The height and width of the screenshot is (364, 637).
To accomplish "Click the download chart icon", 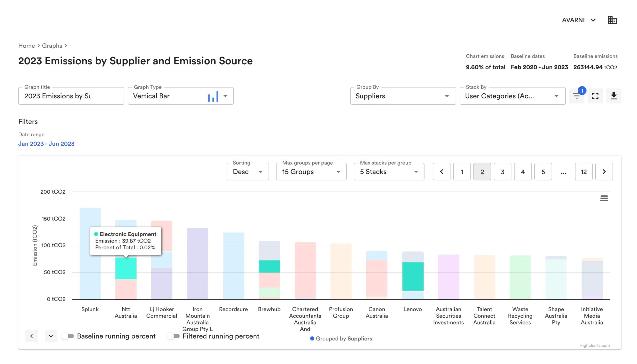I will (614, 96).
